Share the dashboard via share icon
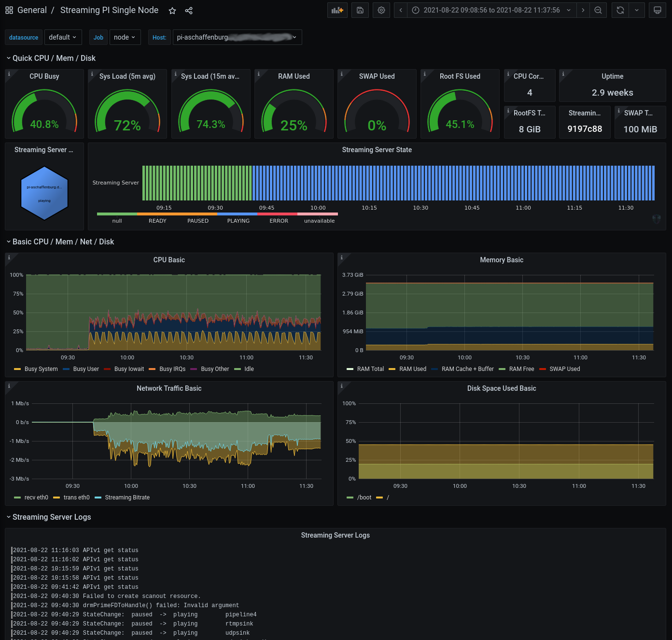Screen dimensions: 672x640 pyautogui.click(x=189, y=11)
